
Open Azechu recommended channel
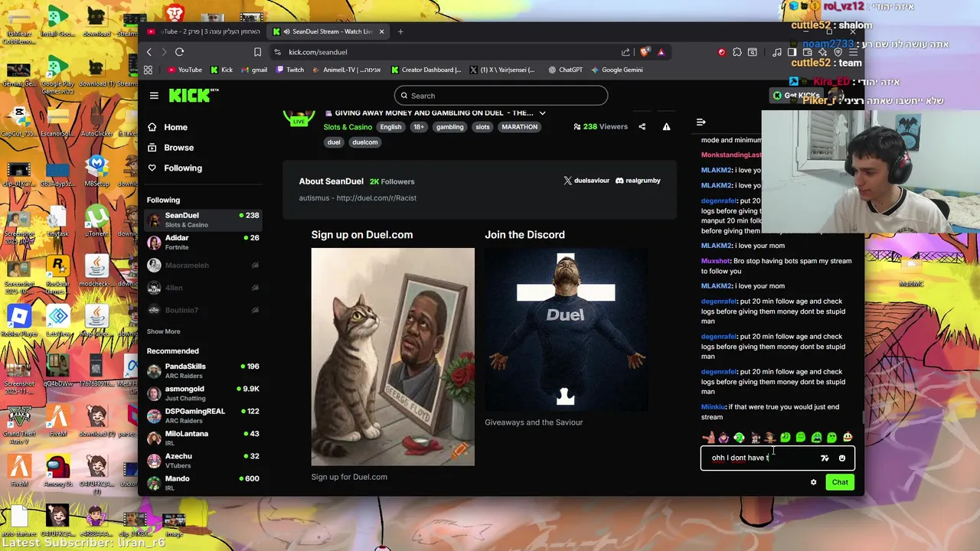(203, 461)
